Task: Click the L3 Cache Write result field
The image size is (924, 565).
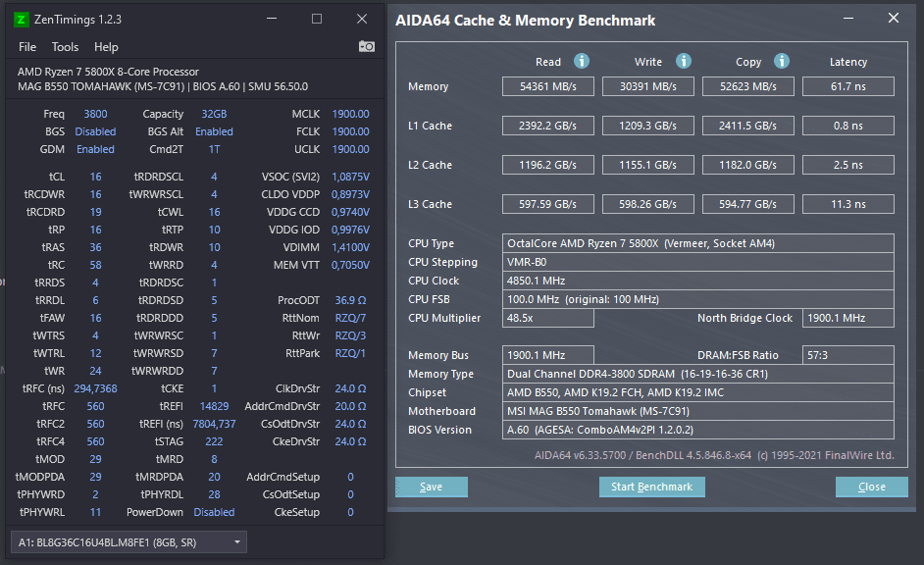Action: [647, 204]
